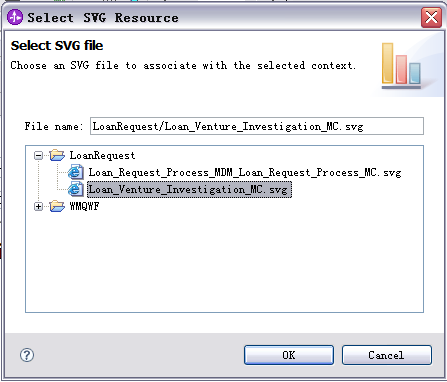Screen dimensions: 447x382
Task: Focus the File name text field
Action: 257,126
